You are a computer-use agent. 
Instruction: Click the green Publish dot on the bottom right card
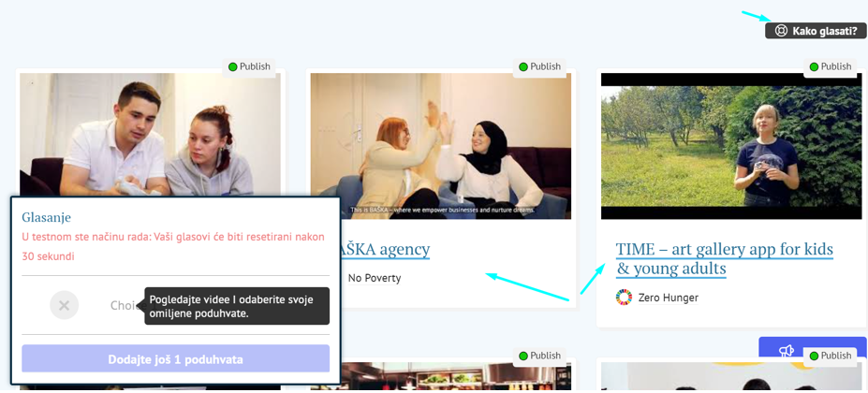(x=814, y=357)
